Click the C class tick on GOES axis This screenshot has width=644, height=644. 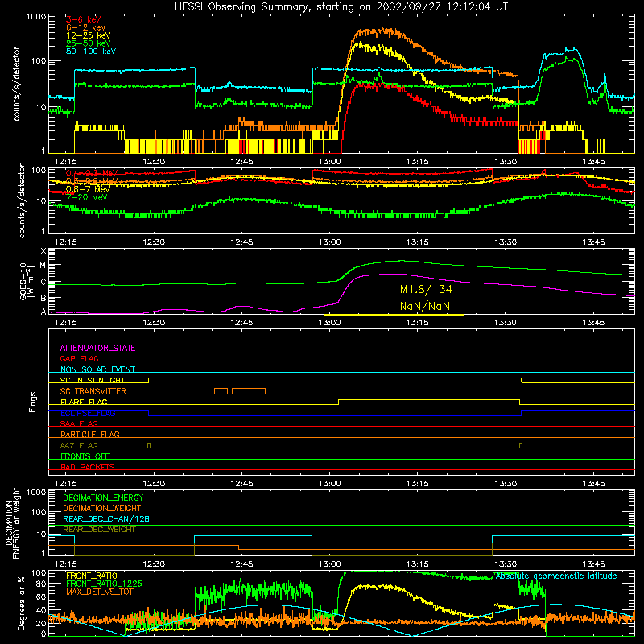43,282
